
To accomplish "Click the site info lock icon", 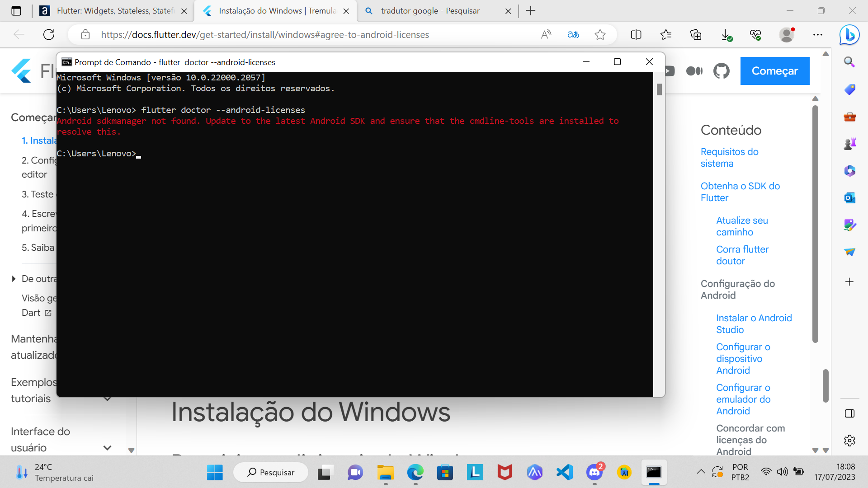I will click(85, 34).
